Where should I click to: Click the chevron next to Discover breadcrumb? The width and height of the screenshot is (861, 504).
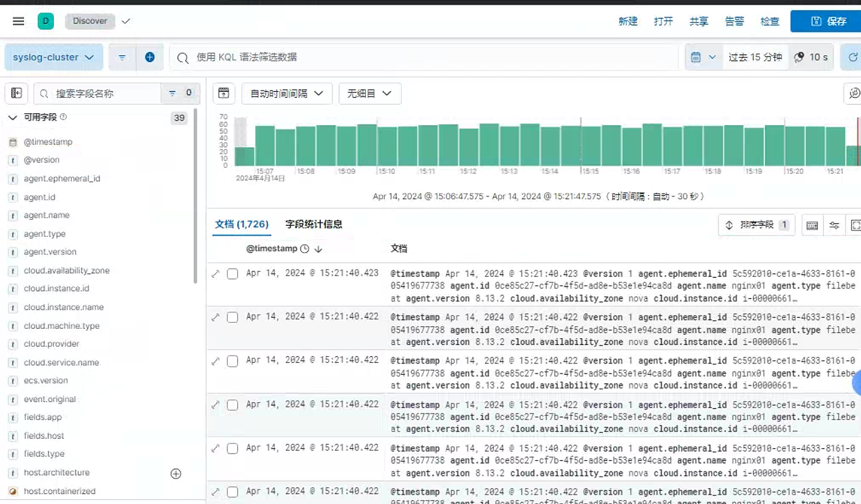(x=126, y=21)
